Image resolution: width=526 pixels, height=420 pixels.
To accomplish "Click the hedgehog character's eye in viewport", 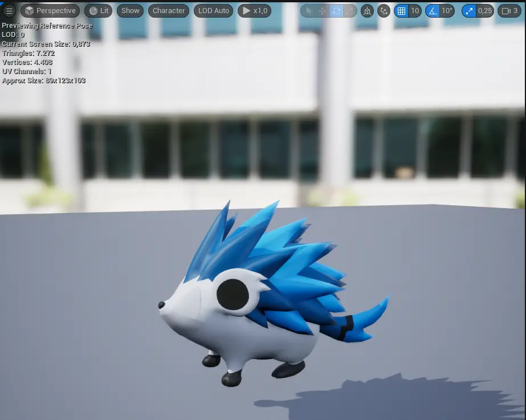I will point(233,295).
